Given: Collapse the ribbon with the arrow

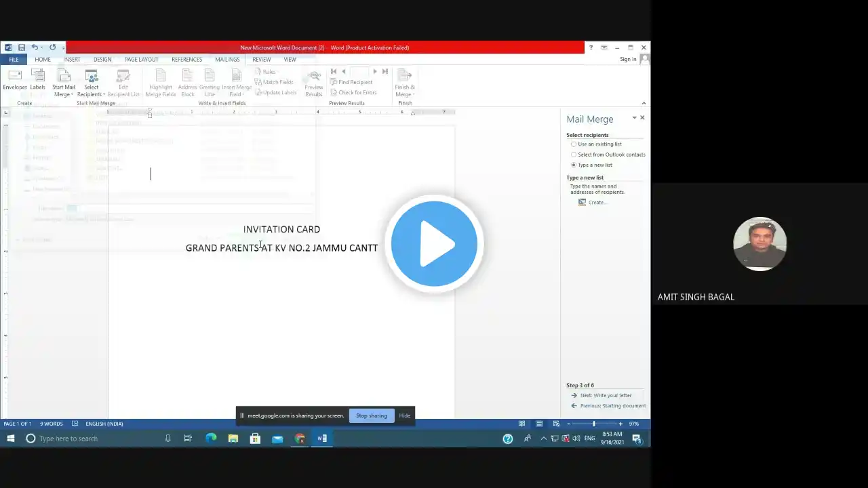Looking at the screenshot, I should pos(644,103).
